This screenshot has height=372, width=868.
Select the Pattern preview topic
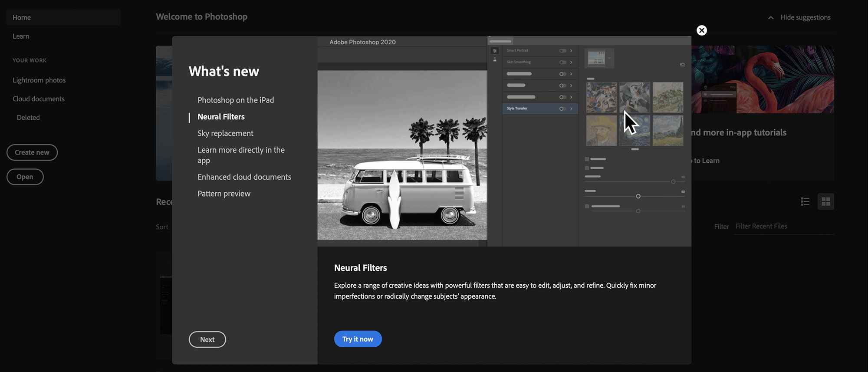(x=224, y=194)
